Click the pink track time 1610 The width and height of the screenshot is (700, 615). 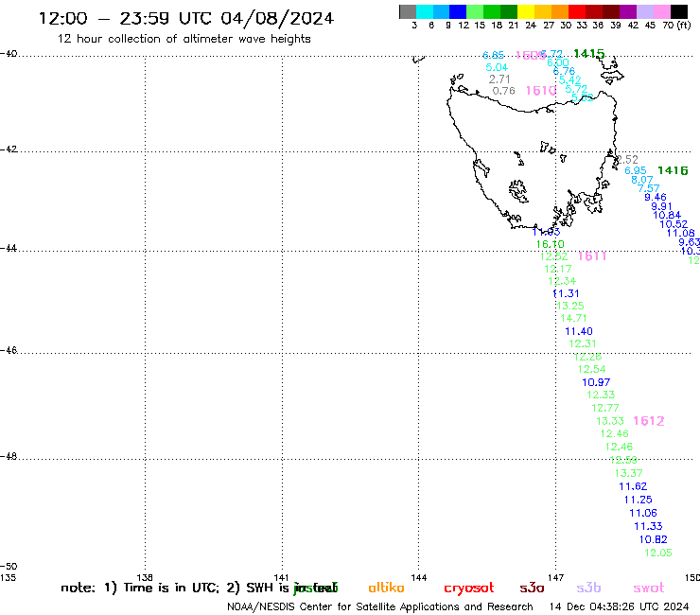tap(541, 91)
